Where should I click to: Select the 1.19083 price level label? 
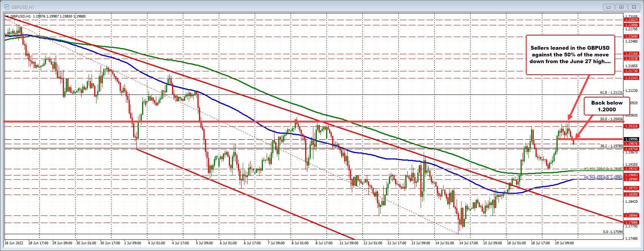[631, 175]
